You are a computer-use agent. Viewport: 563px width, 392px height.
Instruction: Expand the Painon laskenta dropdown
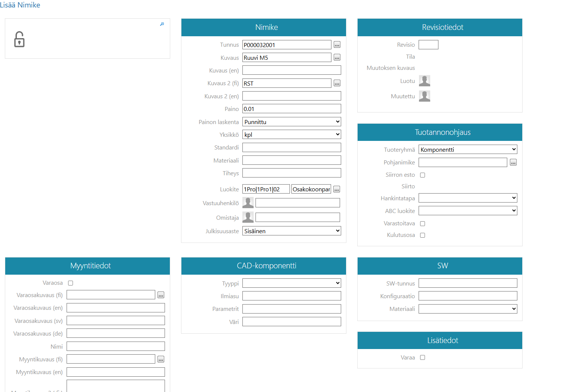coord(291,122)
